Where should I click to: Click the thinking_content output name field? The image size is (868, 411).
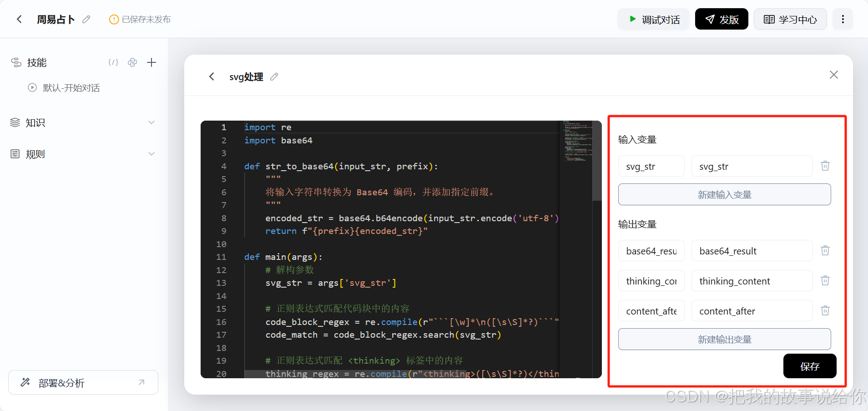[651, 281]
